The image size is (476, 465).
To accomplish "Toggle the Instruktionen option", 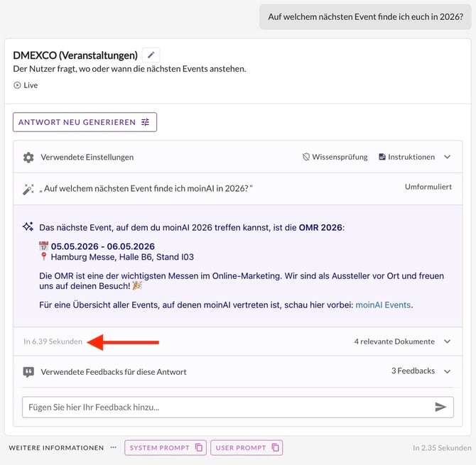I will [x=406, y=157].
